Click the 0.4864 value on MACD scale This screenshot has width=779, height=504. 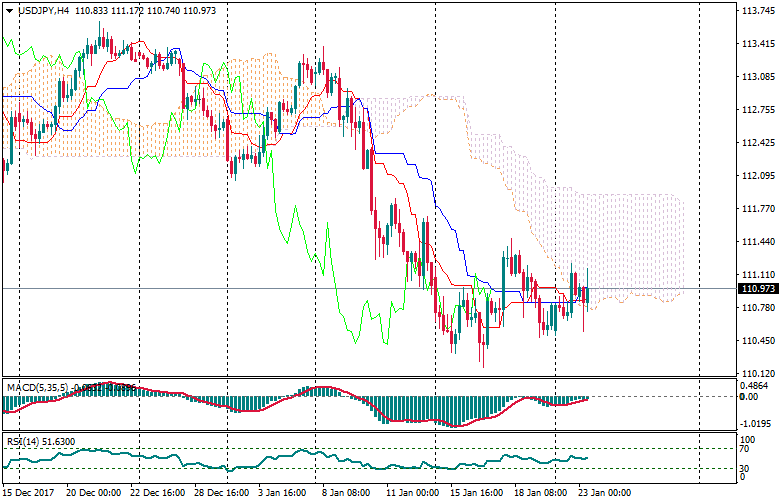(755, 385)
